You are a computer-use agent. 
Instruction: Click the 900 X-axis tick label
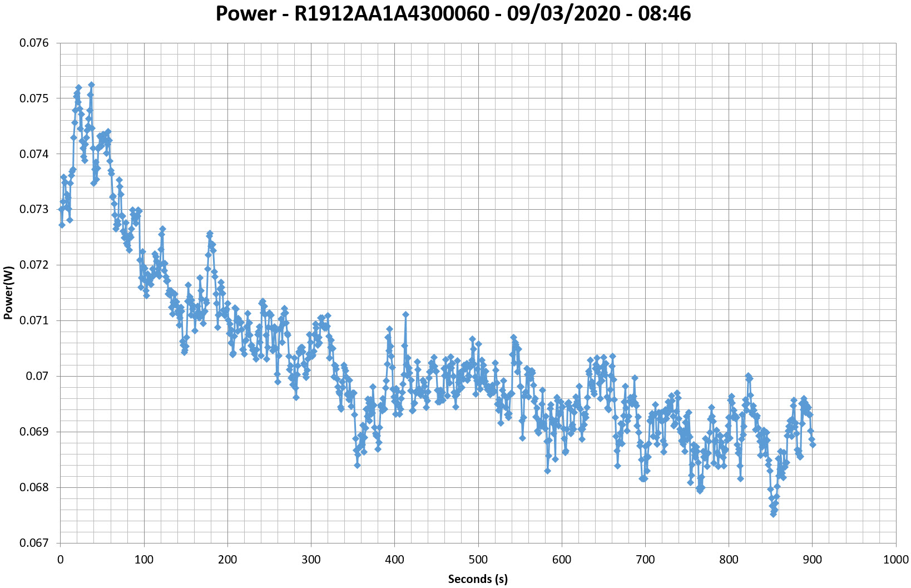tap(812, 560)
